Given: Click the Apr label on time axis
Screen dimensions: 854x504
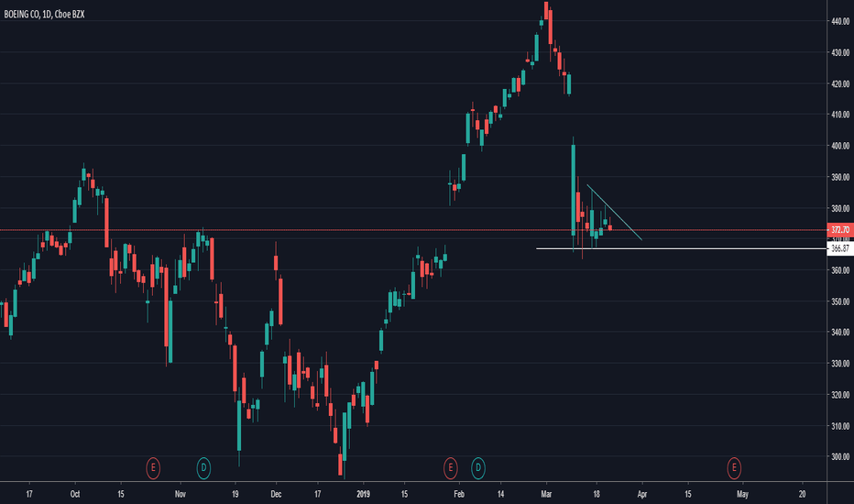Looking at the screenshot, I should [x=642, y=494].
